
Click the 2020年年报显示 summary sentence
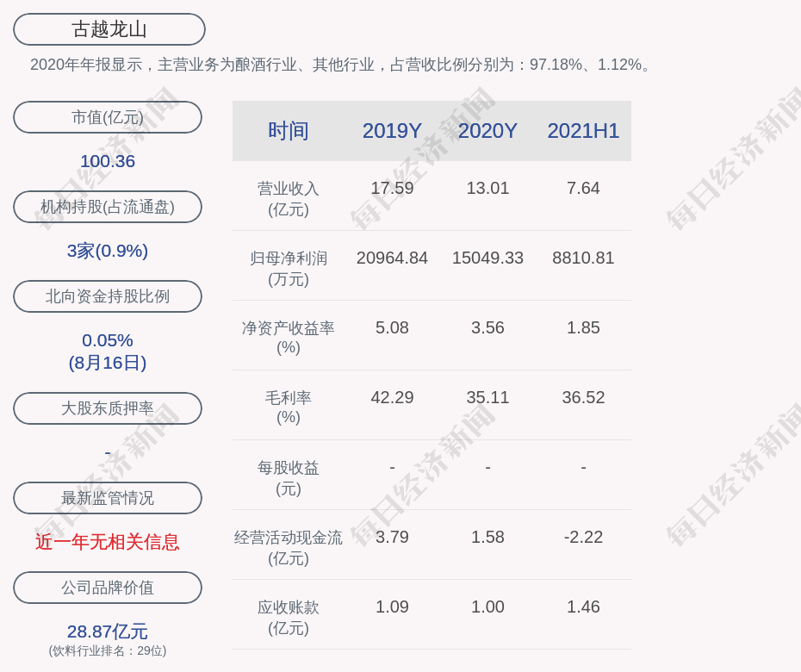342,65
